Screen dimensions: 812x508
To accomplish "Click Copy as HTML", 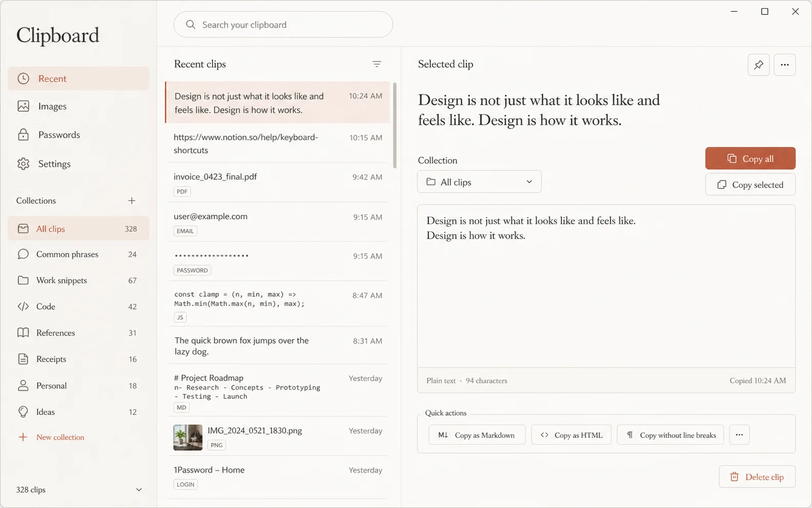I will [571, 435].
